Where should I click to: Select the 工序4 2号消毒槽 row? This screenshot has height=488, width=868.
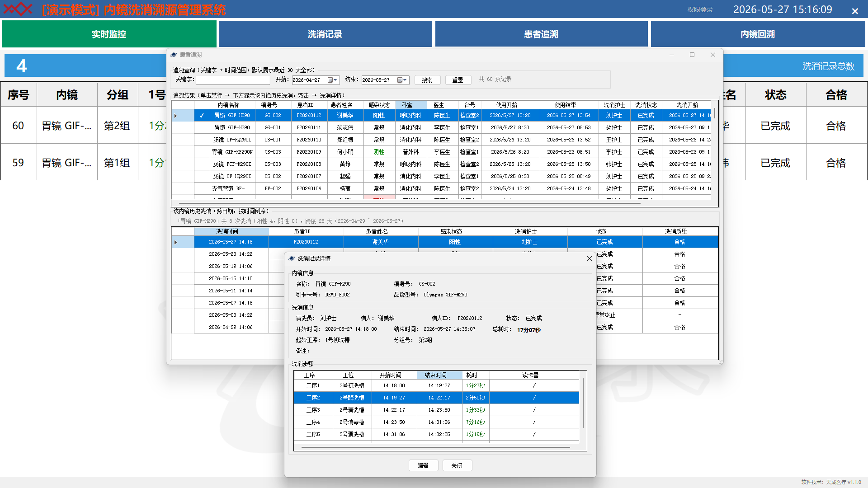pos(437,422)
